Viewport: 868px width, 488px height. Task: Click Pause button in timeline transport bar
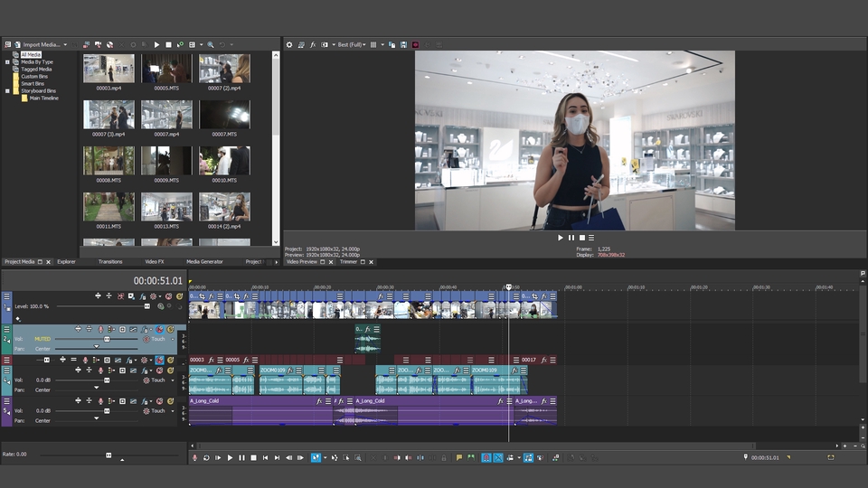coord(242,457)
